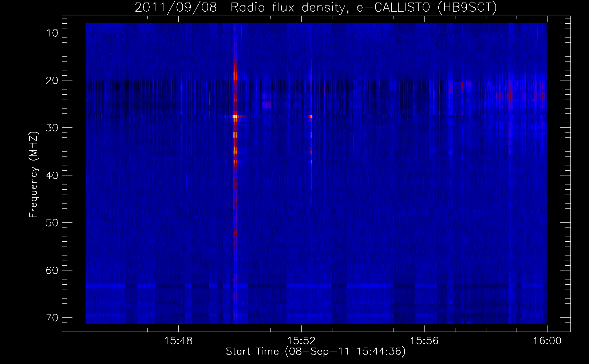Click the 20 MHz frequency tick label
This screenshot has width=589, height=364.
click(52, 80)
